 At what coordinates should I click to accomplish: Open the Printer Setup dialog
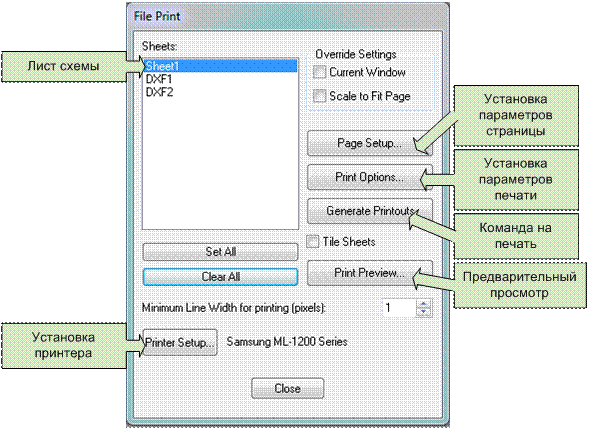(180, 342)
